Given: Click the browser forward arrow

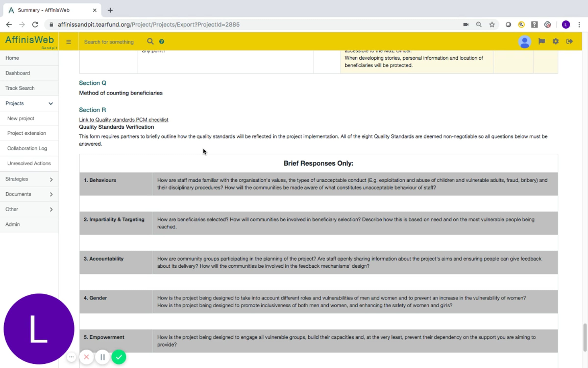Looking at the screenshot, I should 22,25.
